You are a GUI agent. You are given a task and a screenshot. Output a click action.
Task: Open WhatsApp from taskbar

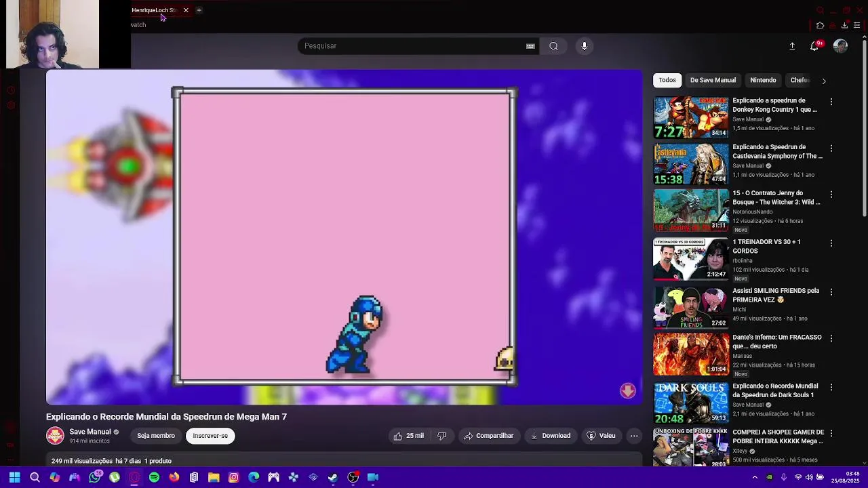click(94, 477)
